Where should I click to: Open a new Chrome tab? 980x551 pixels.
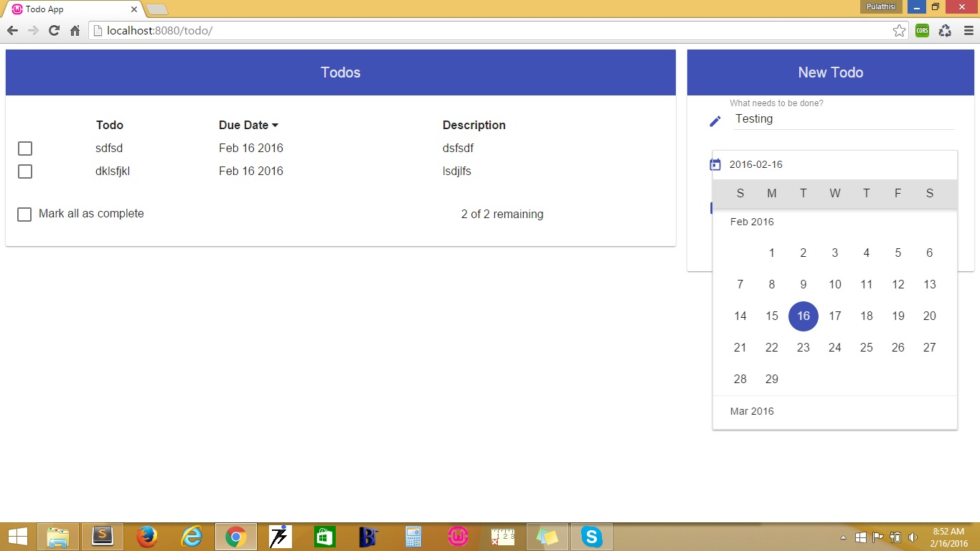[x=157, y=9]
